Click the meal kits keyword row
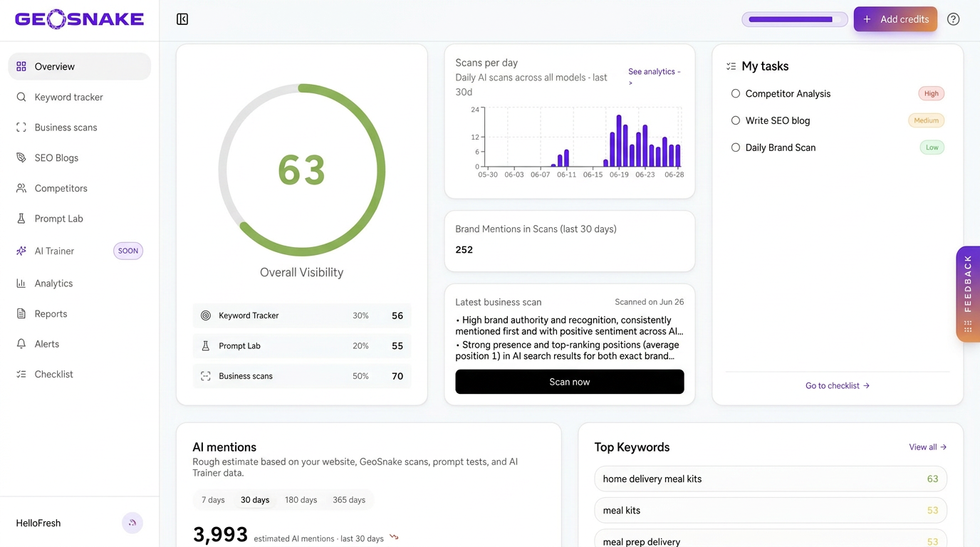This screenshot has height=547, width=980. pyautogui.click(x=771, y=510)
